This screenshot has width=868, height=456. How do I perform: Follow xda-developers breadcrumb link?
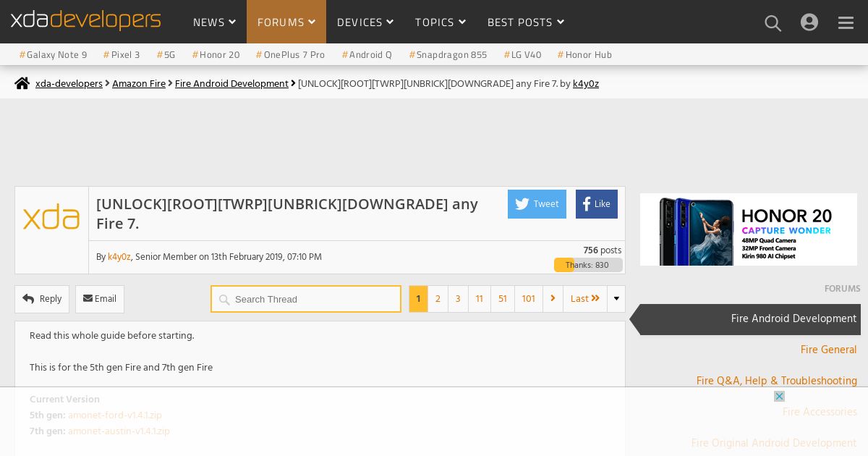click(69, 84)
